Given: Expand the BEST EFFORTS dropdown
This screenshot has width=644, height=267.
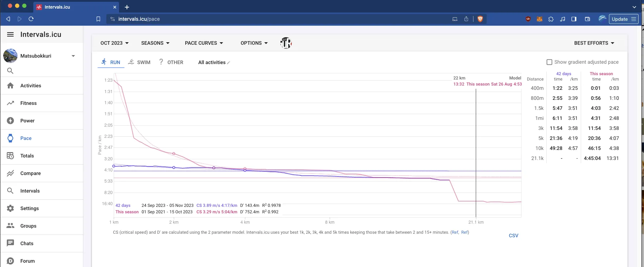Looking at the screenshot, I should [x=594, y=43].
